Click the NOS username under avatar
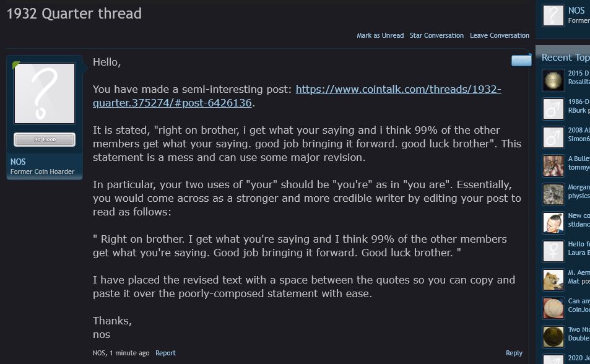The width and height of the screenshot is (590, 364). [18, 162]
